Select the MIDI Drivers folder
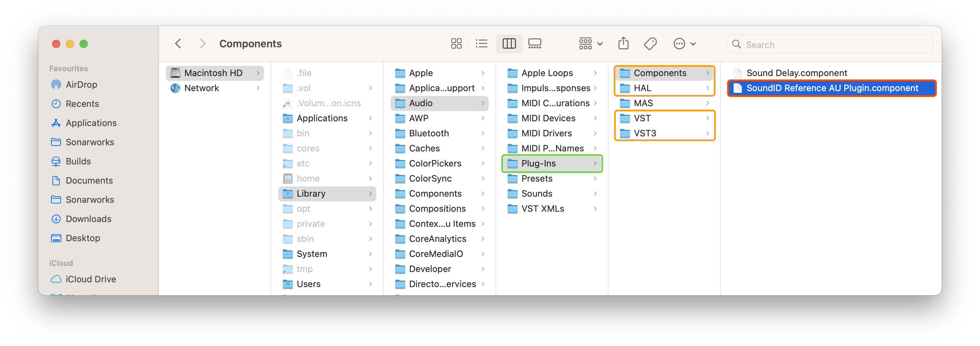The width and height of the screenshot is (980, 346). 552,133
